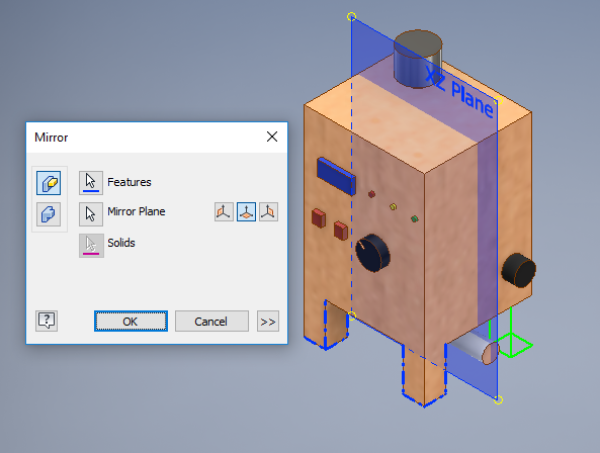Choose the XZ origin plane button
This screenshot has height=453, width=600.
pos(246,212)
